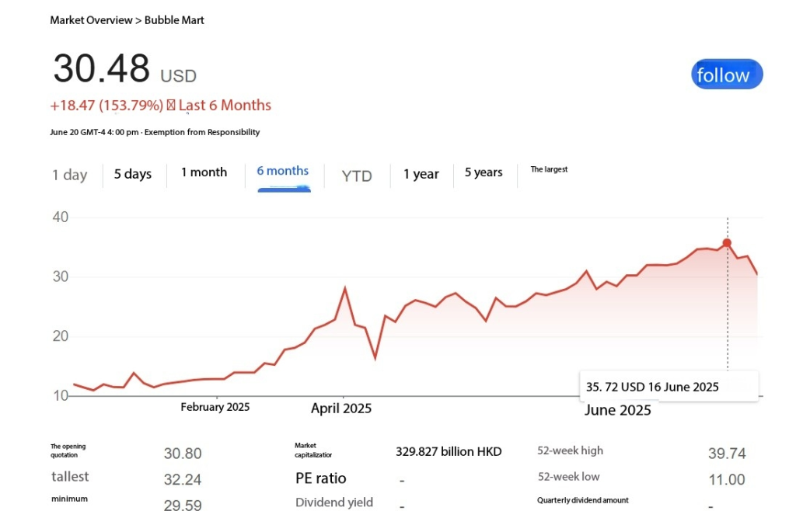Screen dimensions: 796x532
Task: Click the 40 y-axis label
Action: coord(60,217)
